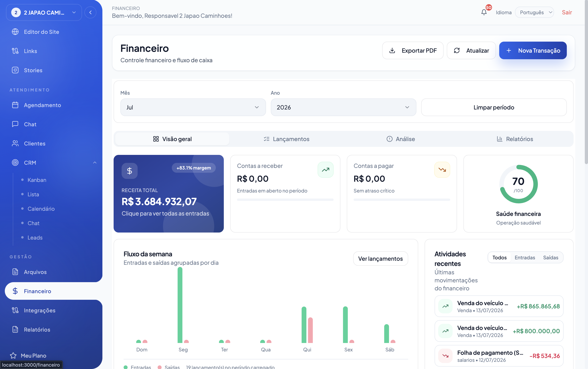Open the Mês dropdown showing Jul

click(193, 107)
